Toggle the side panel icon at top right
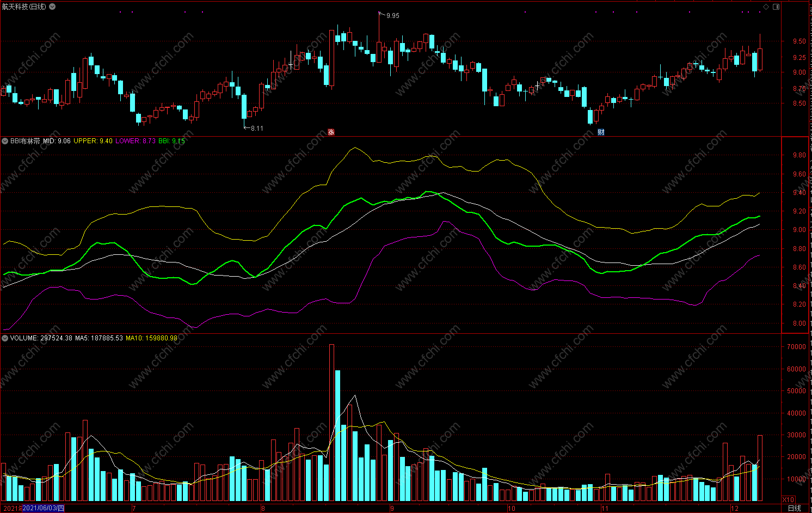Image resolution: width=812 pixels, height=513 pixels. tap(776, 7)
